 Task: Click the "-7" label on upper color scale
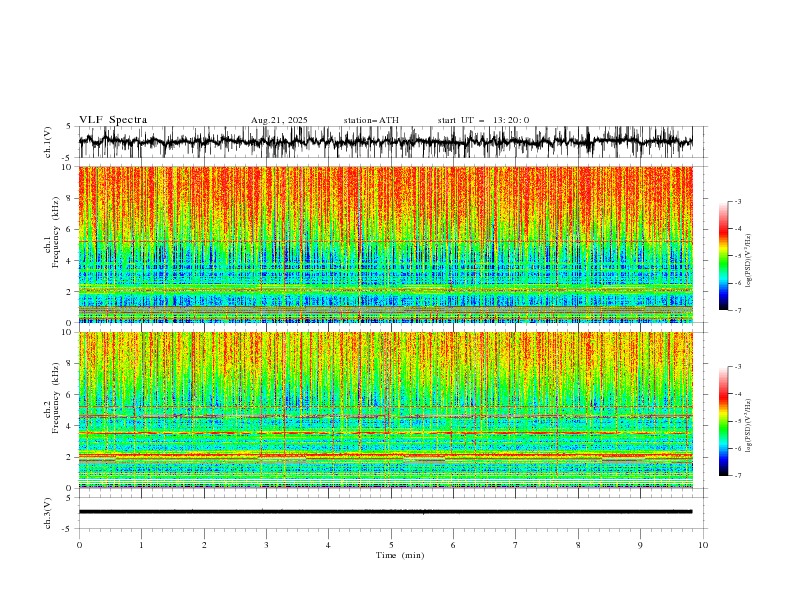coord(738,310)
